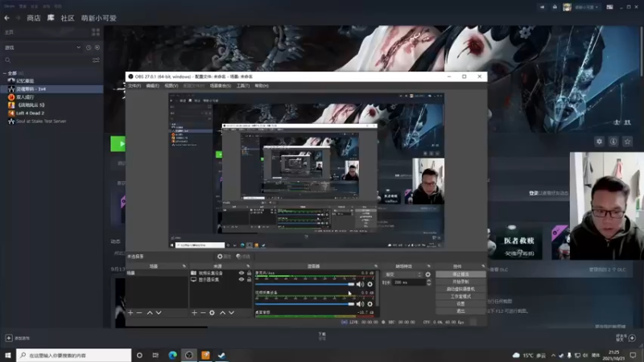The height and width of the screenshot is (362, 644).
Task: Open OBS 场景集合(S) menu
Action: pos(221,86)
